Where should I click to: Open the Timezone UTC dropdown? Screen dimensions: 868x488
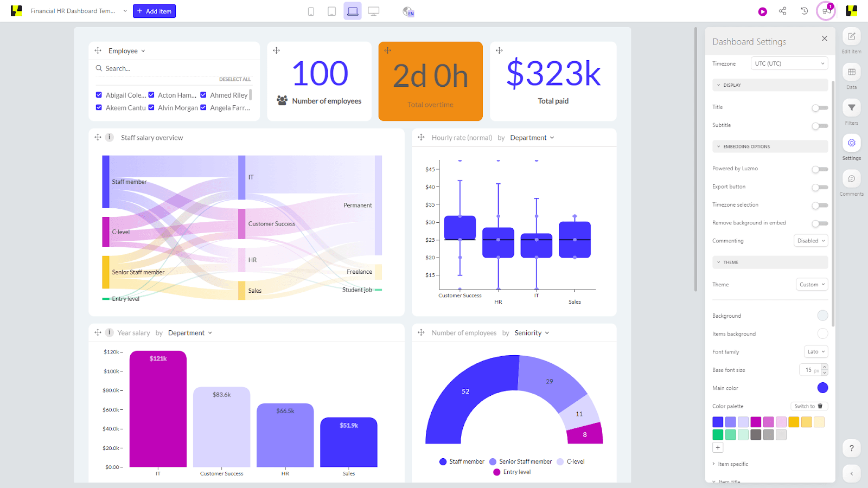[789, 63]
